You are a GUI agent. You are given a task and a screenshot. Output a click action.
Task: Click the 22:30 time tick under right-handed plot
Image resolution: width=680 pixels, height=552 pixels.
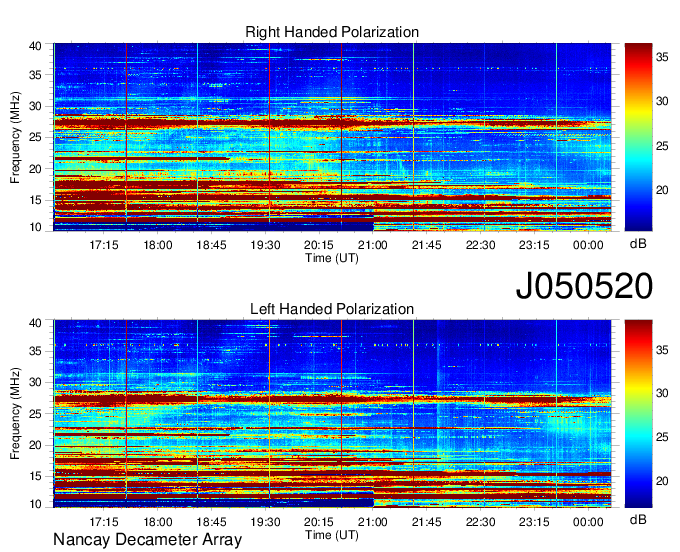point(481,245)
